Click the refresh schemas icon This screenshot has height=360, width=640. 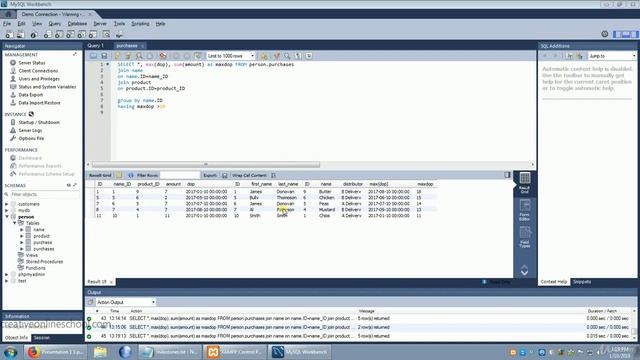(69, 185)
